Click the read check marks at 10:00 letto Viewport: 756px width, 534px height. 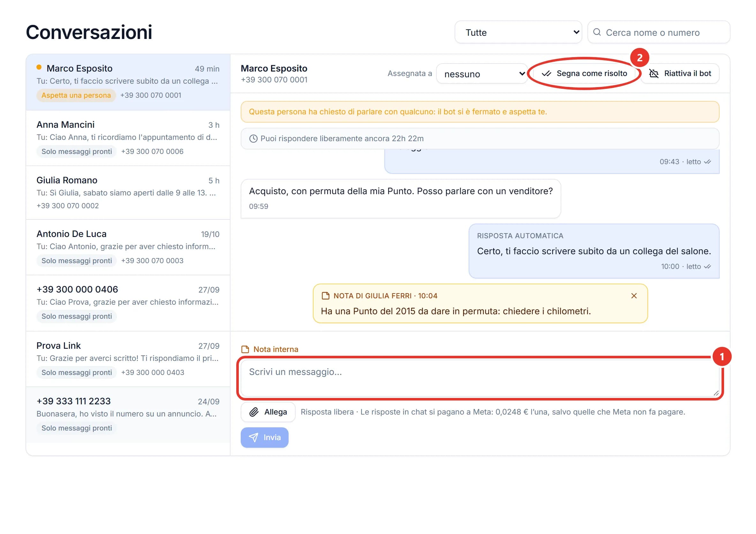(707, 266)
